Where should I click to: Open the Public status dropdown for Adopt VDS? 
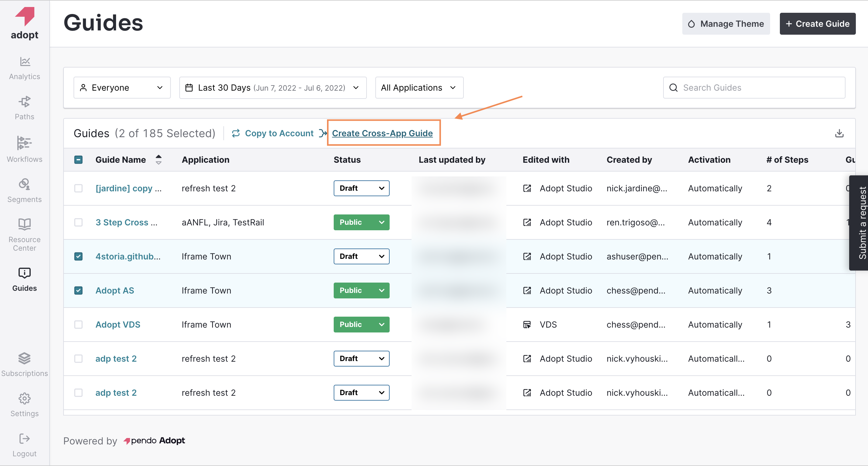pyautogui.click(x=362, y=324)
